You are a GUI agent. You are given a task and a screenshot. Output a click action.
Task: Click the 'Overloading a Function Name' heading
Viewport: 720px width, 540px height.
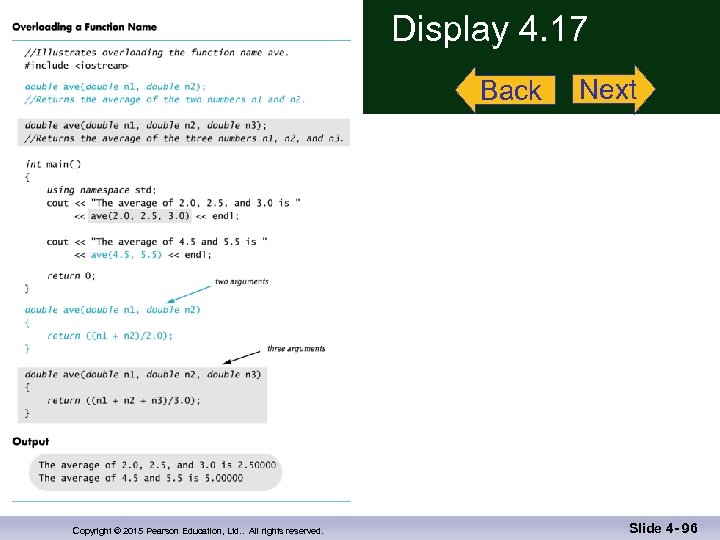click(x=84, y=27)
